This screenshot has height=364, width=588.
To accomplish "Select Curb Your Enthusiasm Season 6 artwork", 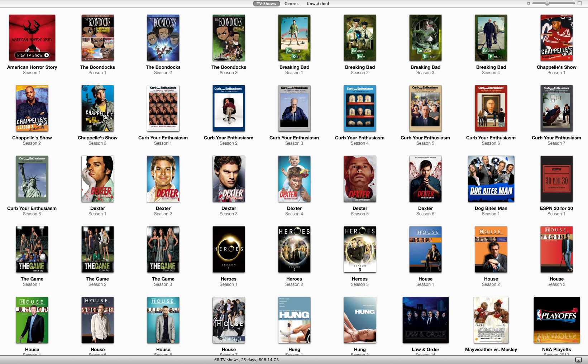I will coord(491,108).
